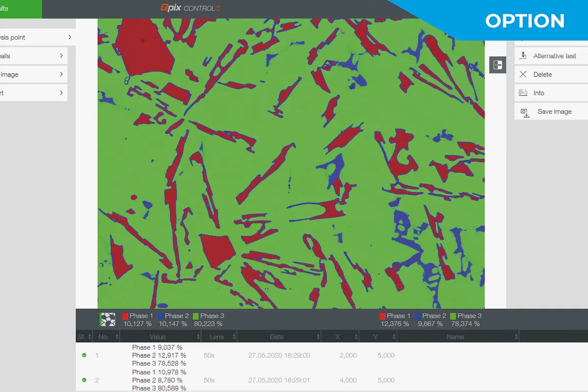Screen dimensions: 588x392
Task: Click the blue Phase 2 swatch, right legend
Action: pos(417,316)
